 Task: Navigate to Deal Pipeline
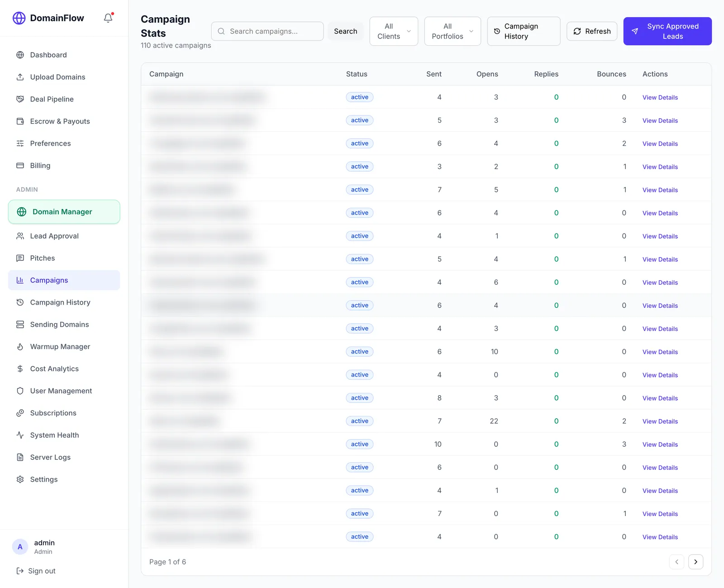(x=64, y=99)
